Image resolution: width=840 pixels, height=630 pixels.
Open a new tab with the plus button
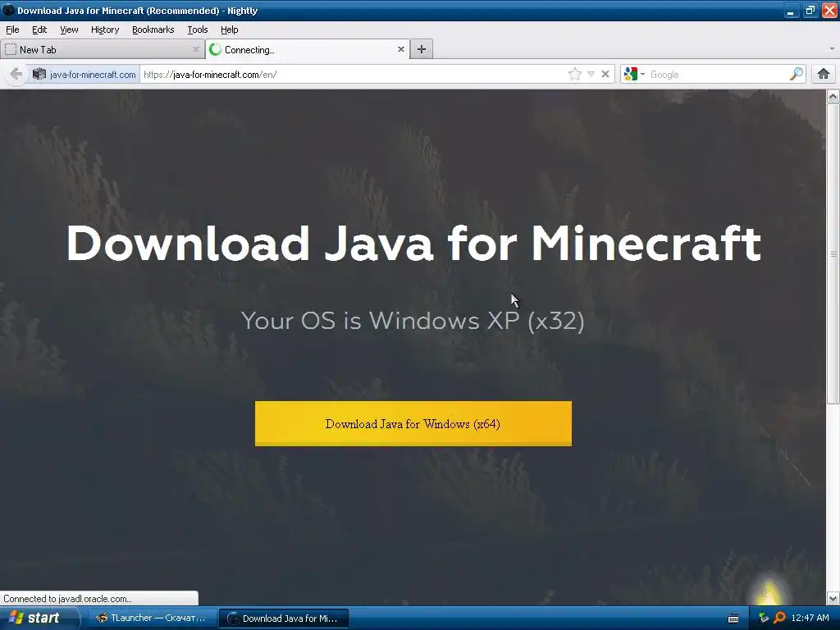pos(422,49)
